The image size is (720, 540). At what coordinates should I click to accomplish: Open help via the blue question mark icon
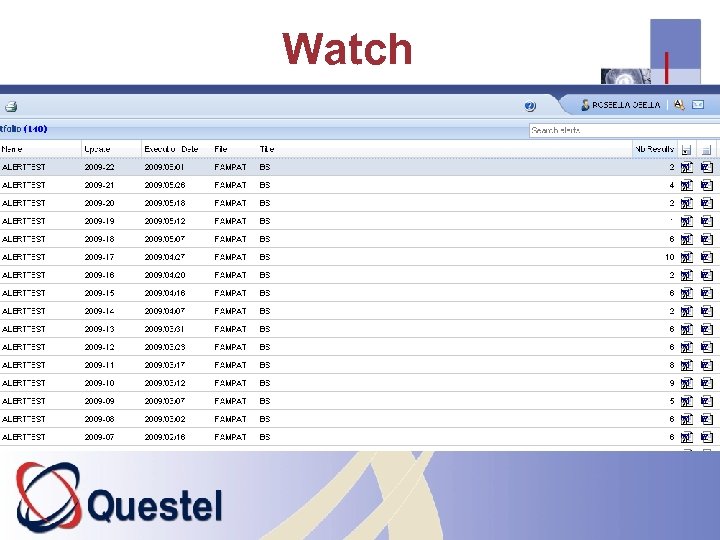click(x=530, y=106)
